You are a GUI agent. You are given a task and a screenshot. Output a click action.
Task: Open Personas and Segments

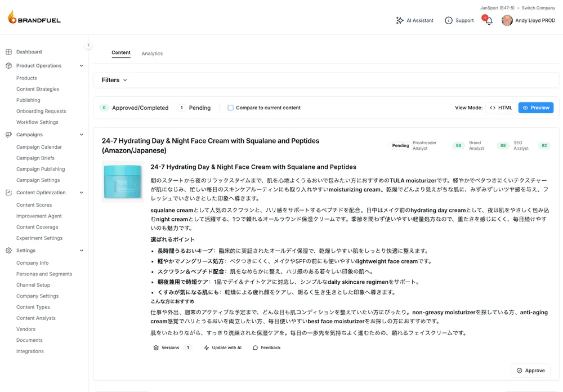tap(44, 274)
